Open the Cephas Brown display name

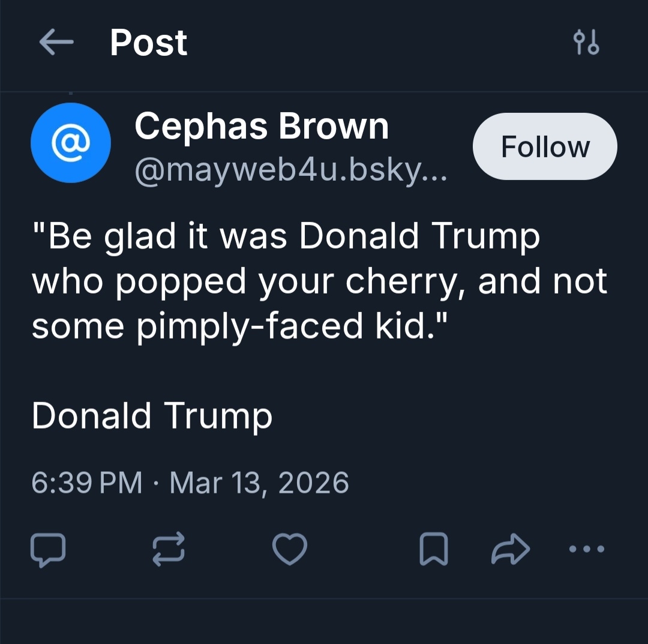coord(262,127)
